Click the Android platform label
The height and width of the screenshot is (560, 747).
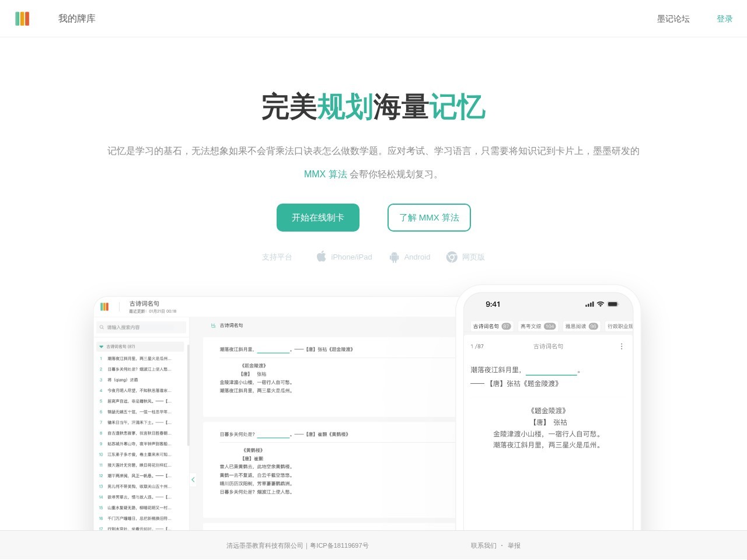point(417,257)
